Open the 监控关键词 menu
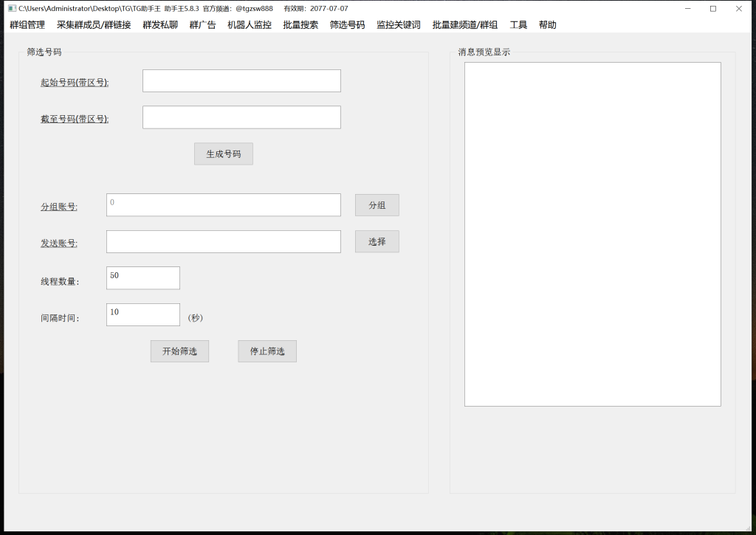756x535 pixels. (399, 25)
